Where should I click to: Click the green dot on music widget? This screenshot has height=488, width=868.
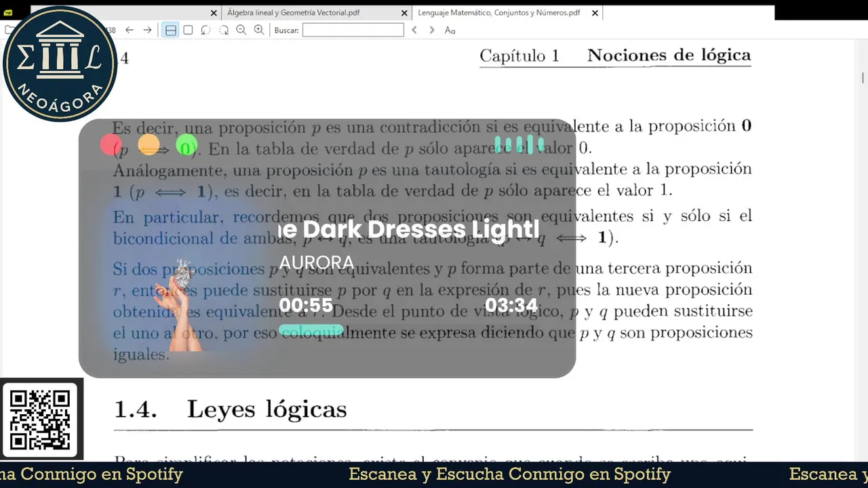[186, 145]
